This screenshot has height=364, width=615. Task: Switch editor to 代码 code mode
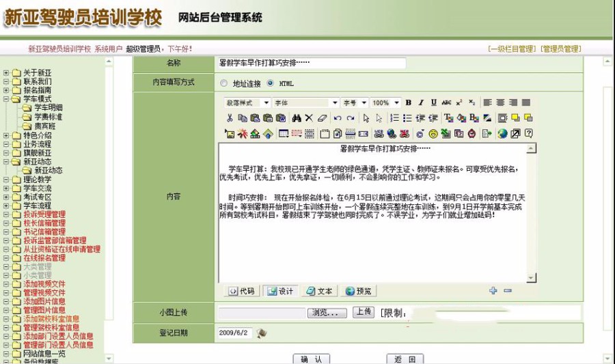[242, 291]
